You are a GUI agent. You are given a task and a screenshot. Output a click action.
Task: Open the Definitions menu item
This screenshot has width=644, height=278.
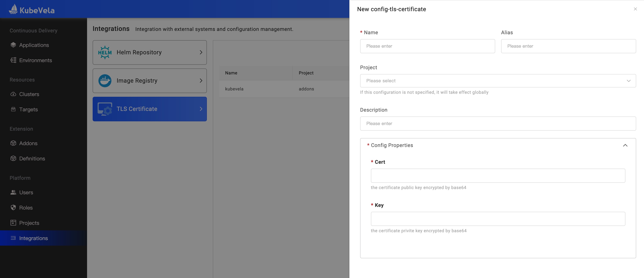[x=32, y=159]
